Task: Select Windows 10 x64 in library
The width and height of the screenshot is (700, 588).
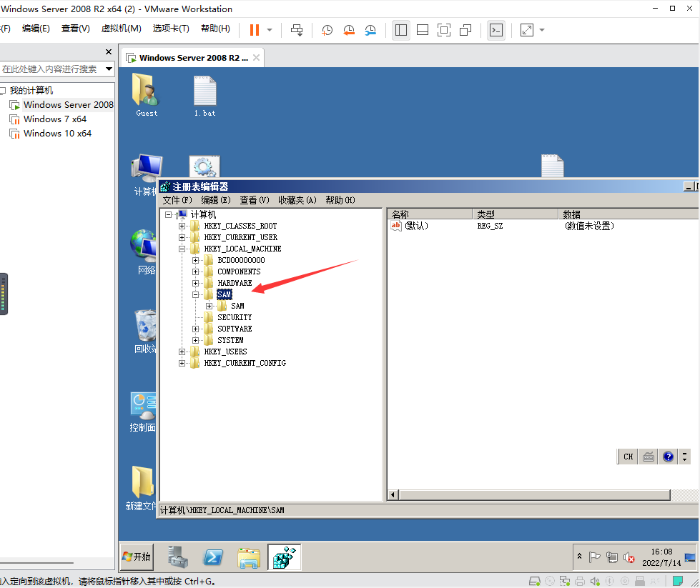Action: click(x=57, y=134)
